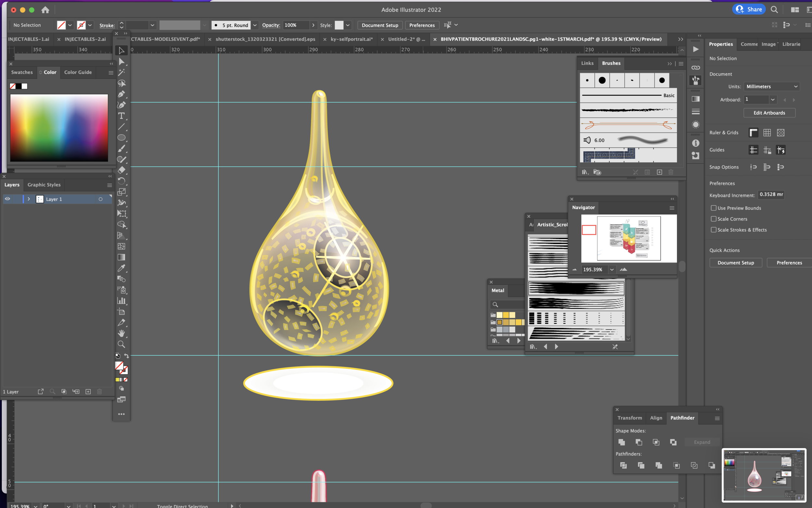Open the brush definition 5 pt. Round dropdown

(255, 25)
